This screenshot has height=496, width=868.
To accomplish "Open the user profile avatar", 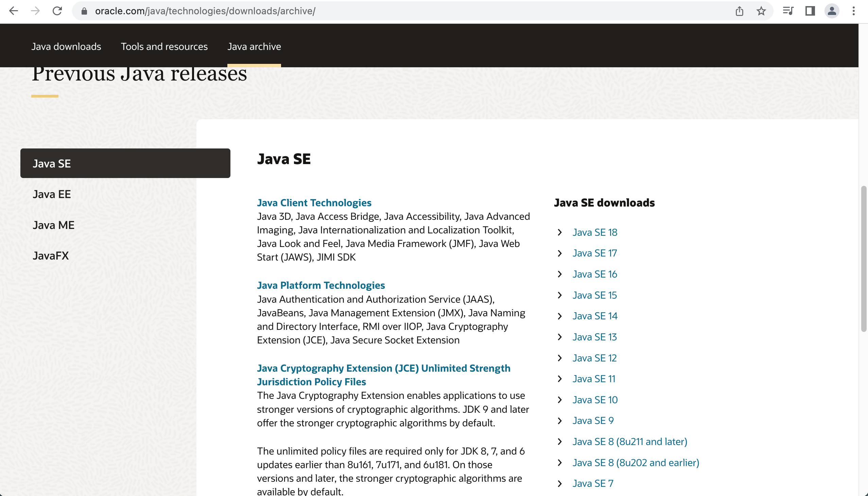I will [832, 11].
